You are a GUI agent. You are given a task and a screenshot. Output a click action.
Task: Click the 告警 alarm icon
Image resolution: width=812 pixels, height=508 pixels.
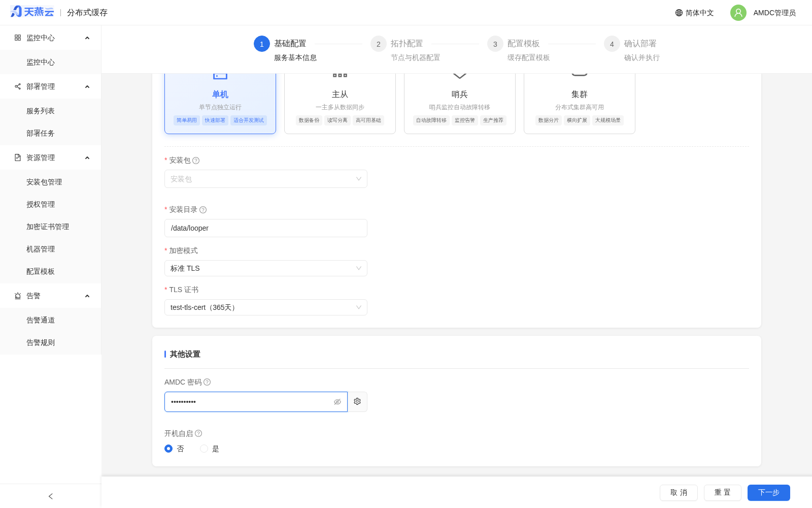(18, 296)
